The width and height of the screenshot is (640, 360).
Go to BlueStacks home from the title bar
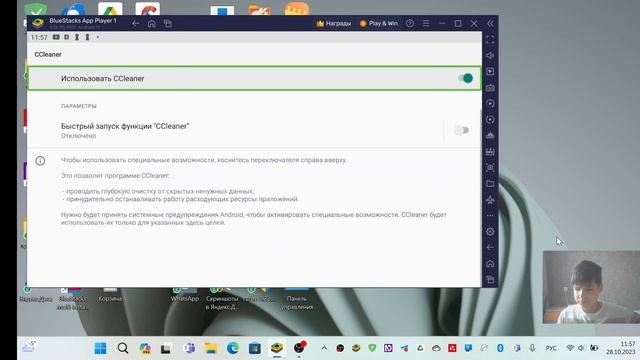151,24
